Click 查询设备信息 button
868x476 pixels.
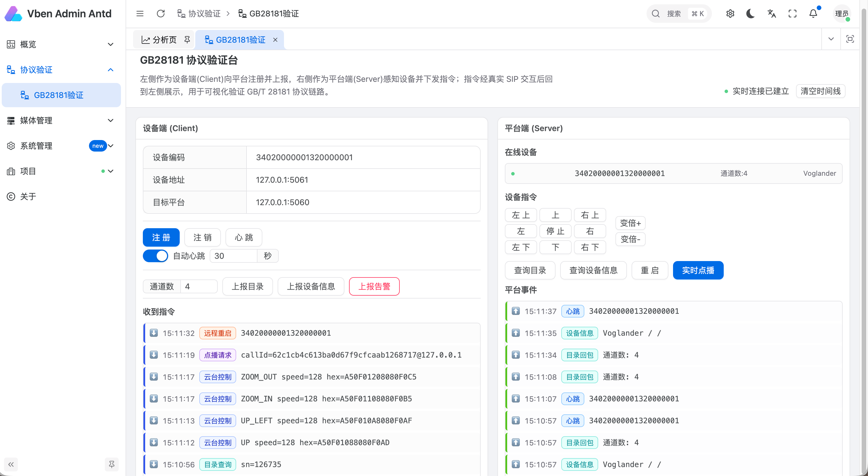(593, 270)
